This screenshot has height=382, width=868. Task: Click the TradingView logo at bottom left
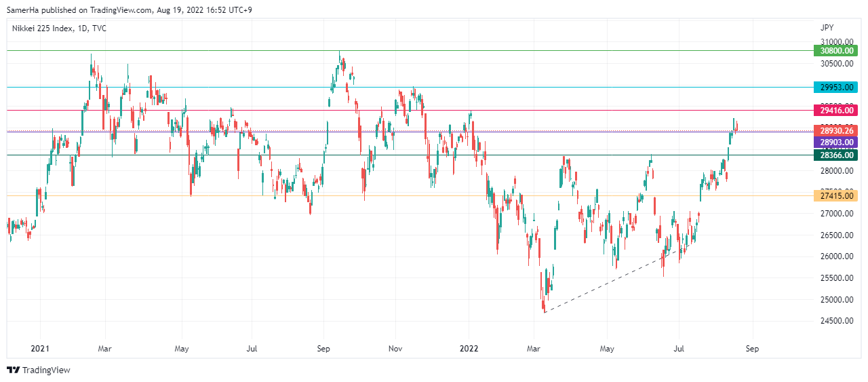click(x=39, y=370)
